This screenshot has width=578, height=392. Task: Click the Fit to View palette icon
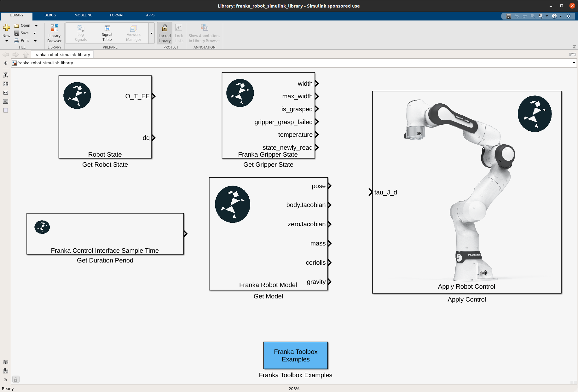click(6, 84)
